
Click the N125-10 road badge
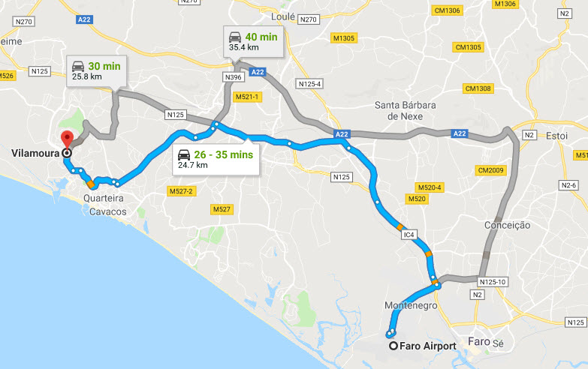(x=493, y=282)
